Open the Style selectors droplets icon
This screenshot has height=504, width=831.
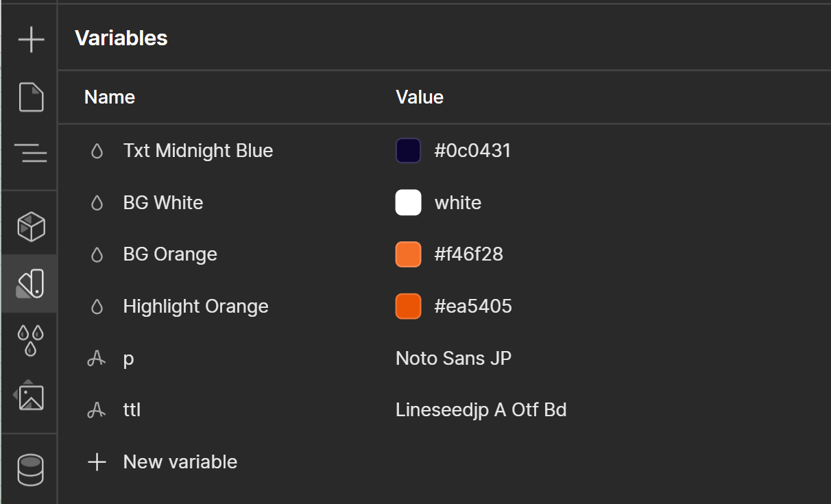tap(30, 341)
